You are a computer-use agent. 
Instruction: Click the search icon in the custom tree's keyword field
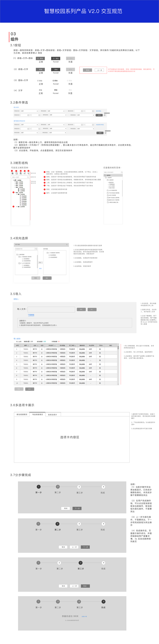(x=28, y=177)
